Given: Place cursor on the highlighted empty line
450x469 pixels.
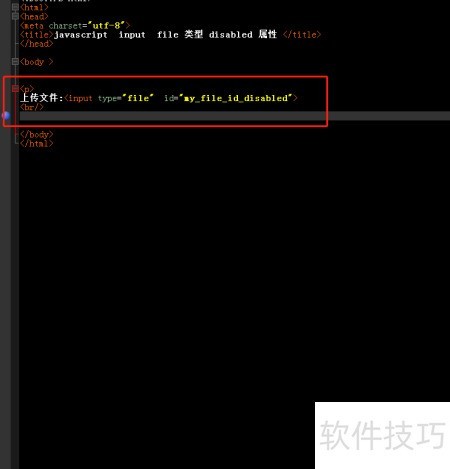Looking at the screenshot, I should [x=235, y=116].
